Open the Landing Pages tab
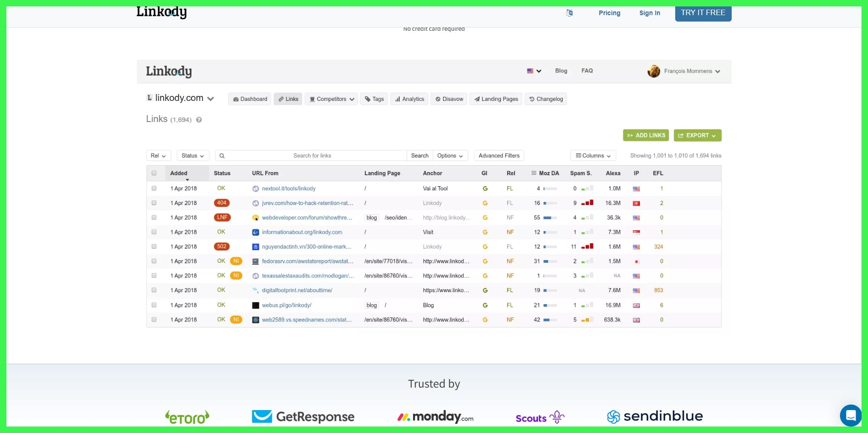The image size is (868, 433). [496, 99]
